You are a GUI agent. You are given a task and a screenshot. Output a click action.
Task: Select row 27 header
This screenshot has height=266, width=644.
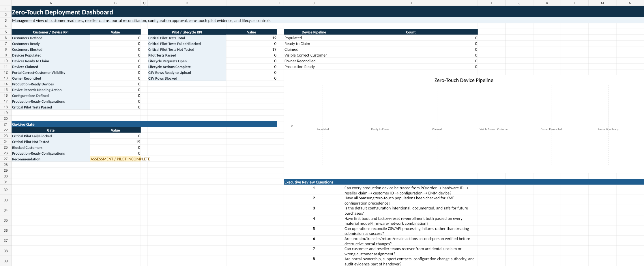pos(6,159)
